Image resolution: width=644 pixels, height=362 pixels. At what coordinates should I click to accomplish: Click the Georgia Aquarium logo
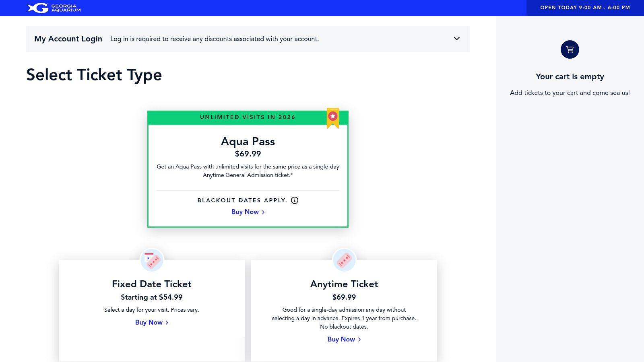54,8
